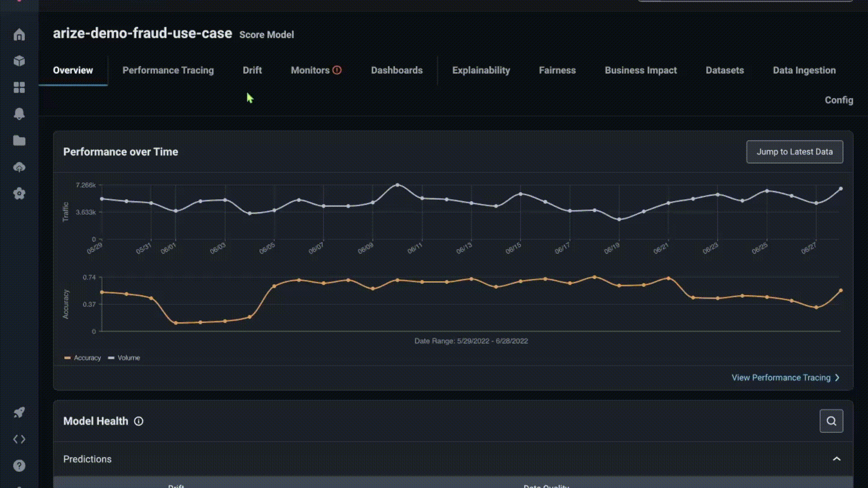Open the models cube icon
Screen dimensions: 868x488
[19, 61]
